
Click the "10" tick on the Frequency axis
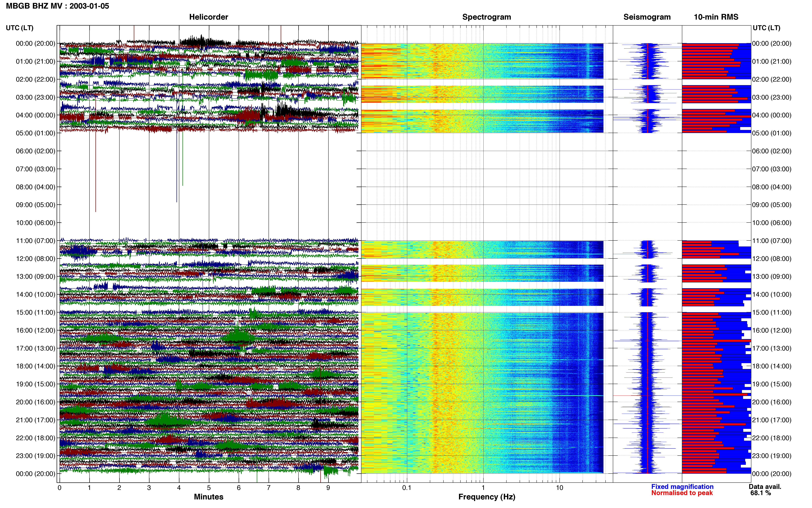tap(559, 488)
